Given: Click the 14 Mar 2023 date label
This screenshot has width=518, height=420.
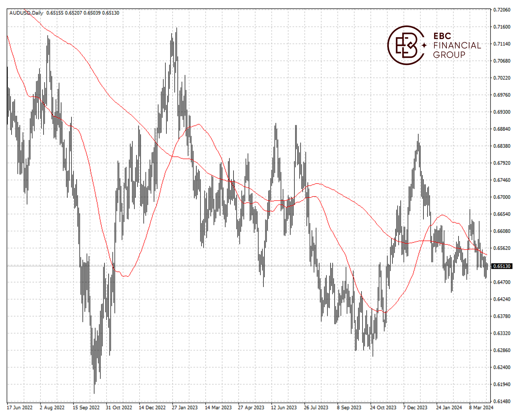Looking at the screenshot, I should 218,408.
